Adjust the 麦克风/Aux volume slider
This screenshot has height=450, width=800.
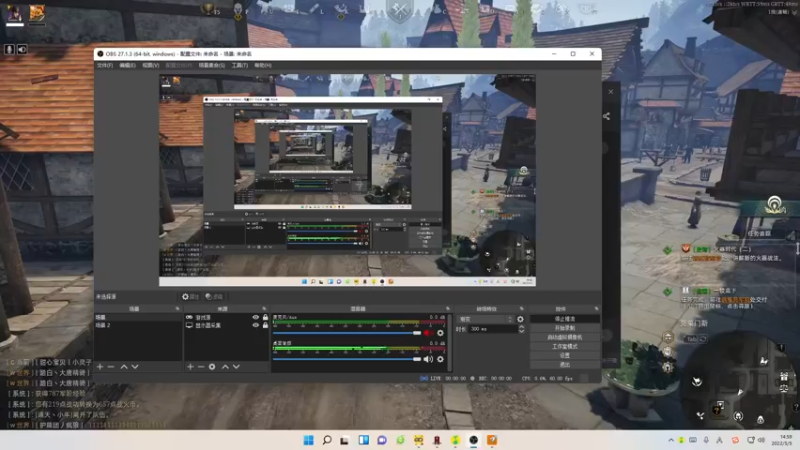tap(347, 333)
